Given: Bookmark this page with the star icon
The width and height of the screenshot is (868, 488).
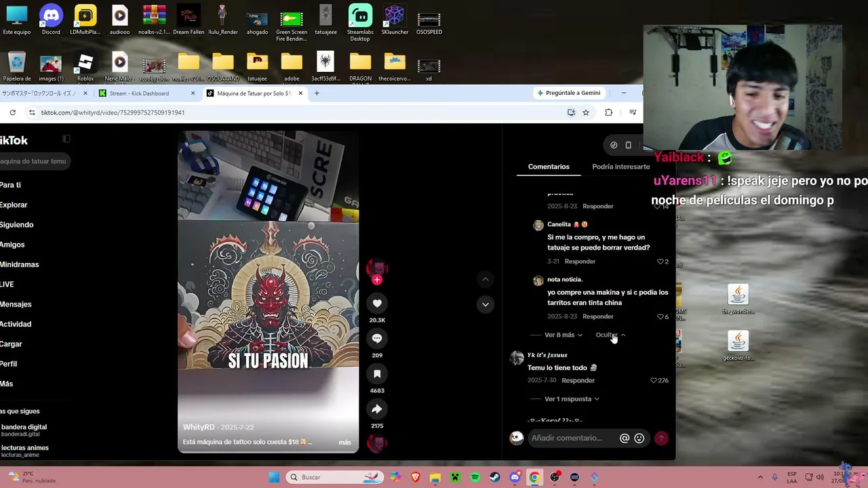Looking at the screenshot, I should click(586, 113).
